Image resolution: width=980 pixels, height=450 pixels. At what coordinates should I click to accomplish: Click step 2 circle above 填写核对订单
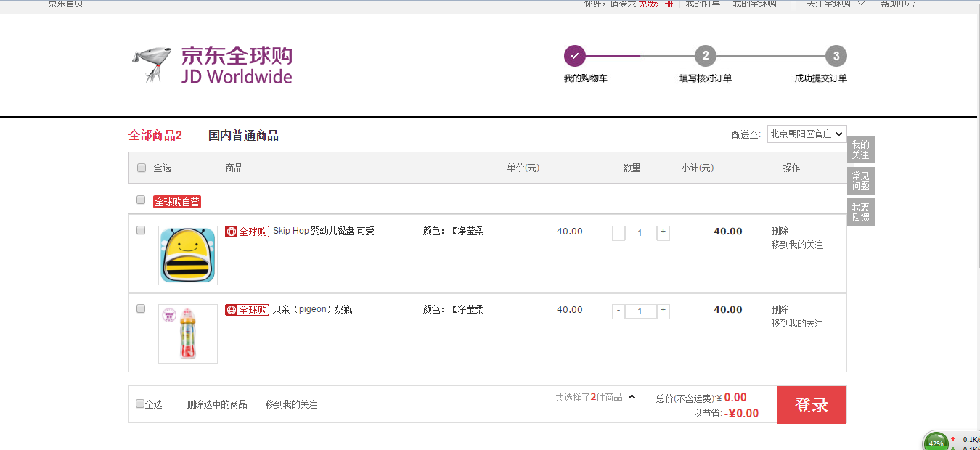point(705,56)
